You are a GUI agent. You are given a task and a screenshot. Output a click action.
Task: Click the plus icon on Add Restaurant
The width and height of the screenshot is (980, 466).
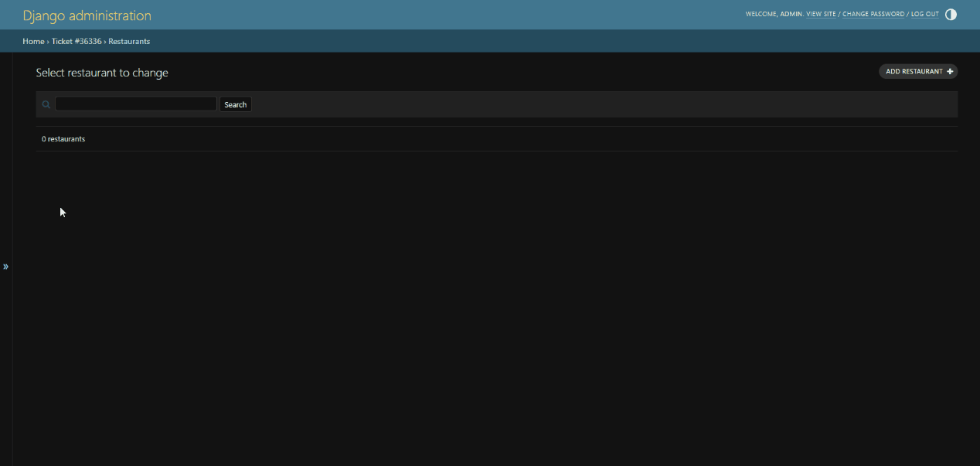coord(950,72)
